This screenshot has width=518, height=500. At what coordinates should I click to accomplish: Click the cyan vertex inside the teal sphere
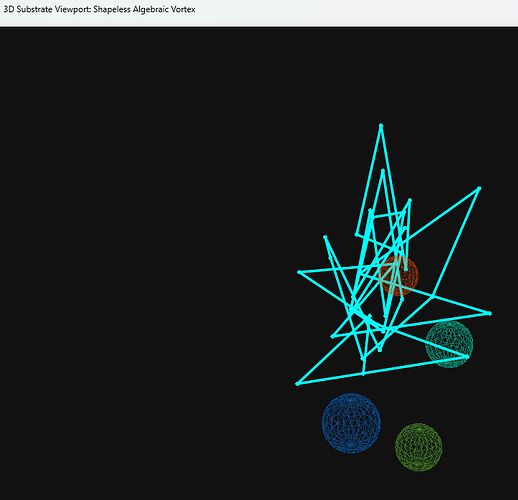pyautogui.click(x=467, y=356)
